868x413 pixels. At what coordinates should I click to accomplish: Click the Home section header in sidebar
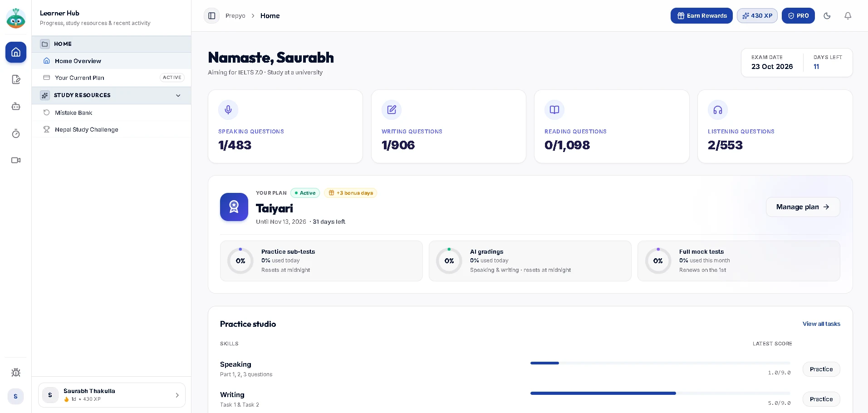coord(112,44)
